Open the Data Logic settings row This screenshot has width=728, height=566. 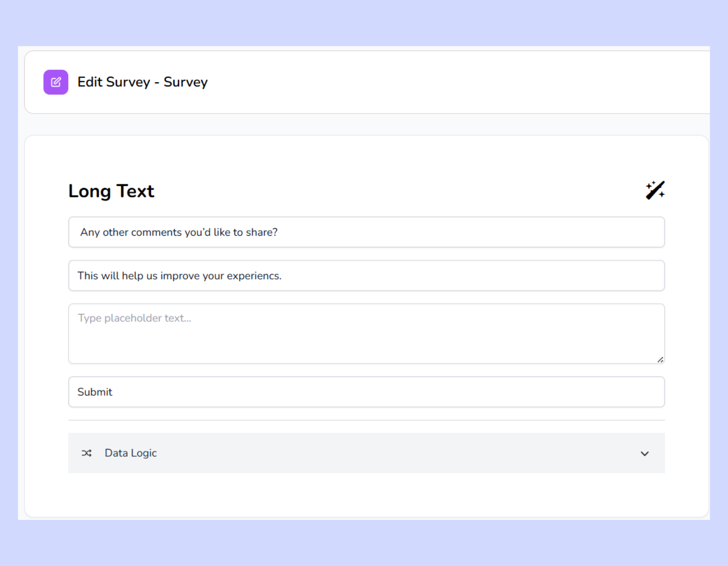coord(366,453)
